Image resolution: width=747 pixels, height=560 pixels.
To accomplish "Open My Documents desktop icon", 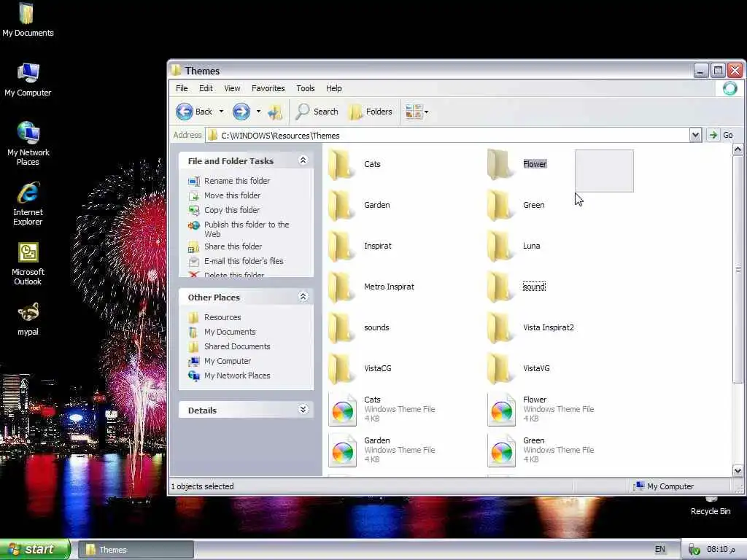I will pos(28,20).
